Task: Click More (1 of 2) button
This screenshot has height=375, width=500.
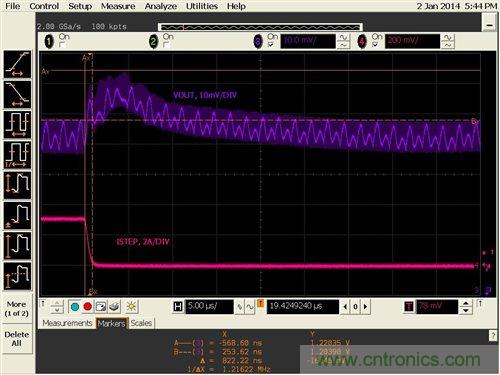Action: coord(18,309)
